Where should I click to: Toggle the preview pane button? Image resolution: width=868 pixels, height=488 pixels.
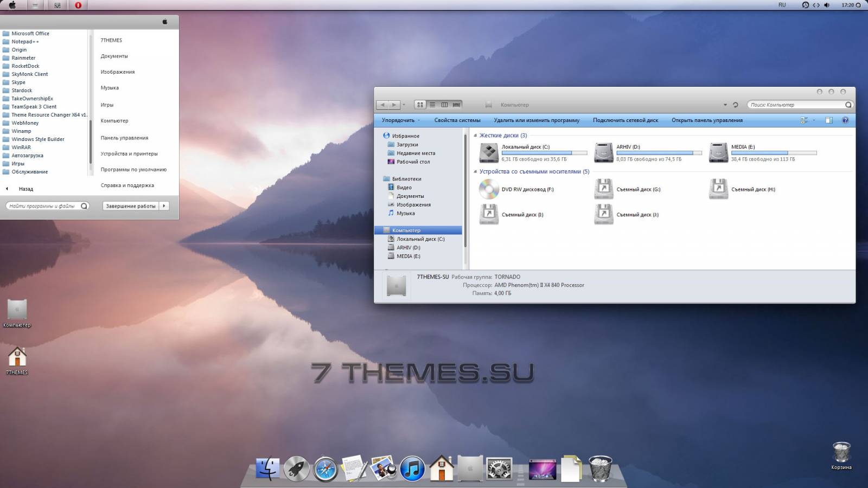click(x=829, y=120)
